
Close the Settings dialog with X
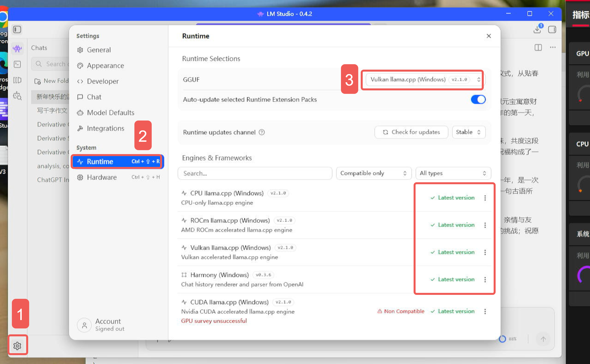tap(488, 36)
